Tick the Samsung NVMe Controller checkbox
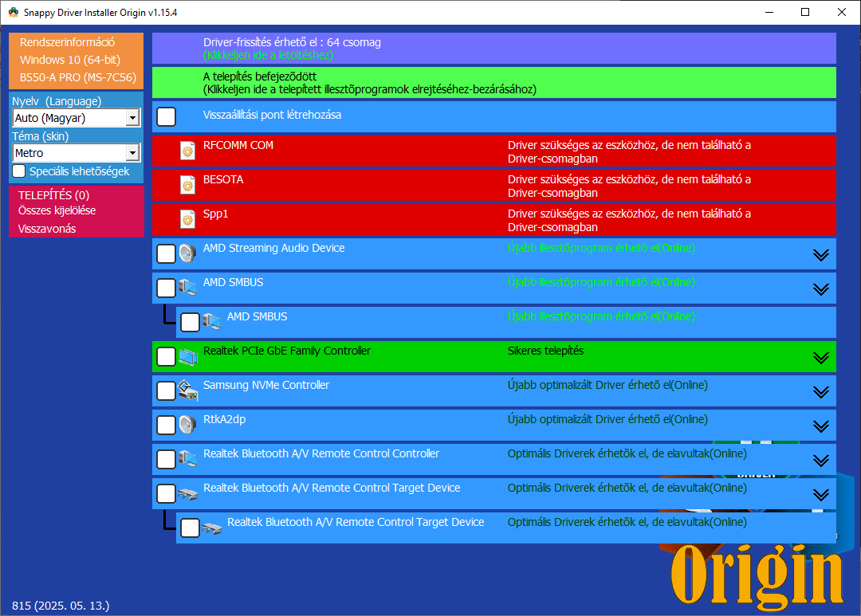This screenshot has height=616, width=861. [x=166, y=391]
